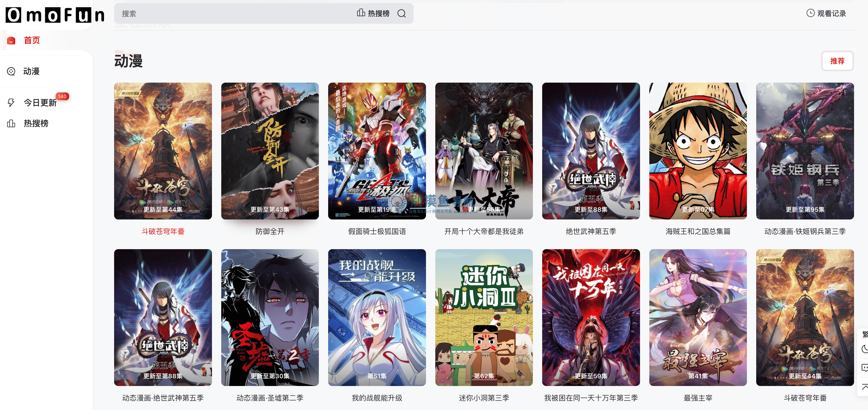Open the first-row 斗破苍穹 poster (第44集)
The width and height of the screenshot is (868, 410).
click(x=163, y=151)
